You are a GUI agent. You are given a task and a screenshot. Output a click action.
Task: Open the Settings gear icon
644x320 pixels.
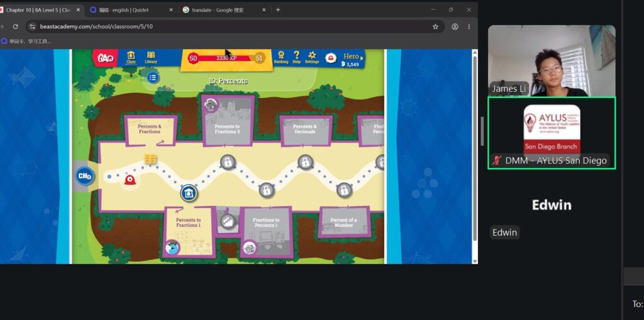[x=312, y=57]
